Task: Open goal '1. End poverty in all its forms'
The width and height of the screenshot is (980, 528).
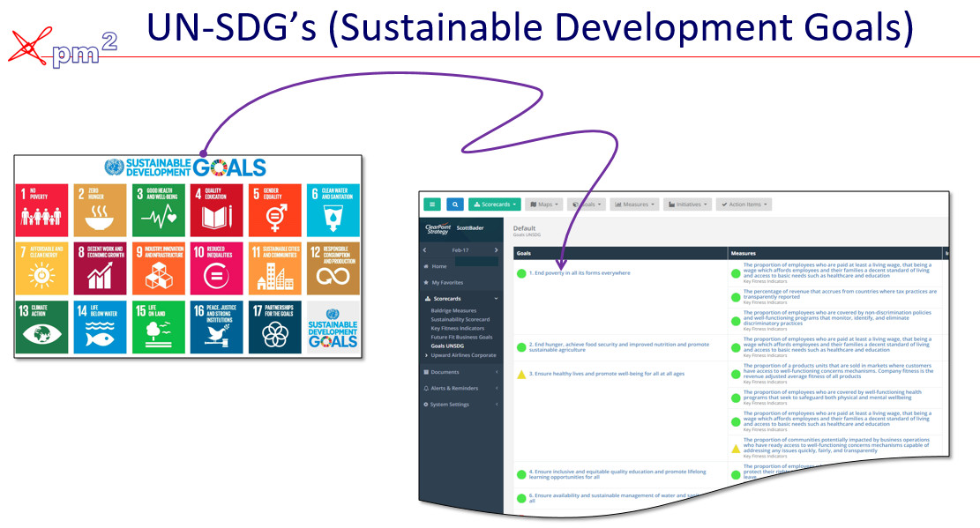Action: (x=580, y=273)
